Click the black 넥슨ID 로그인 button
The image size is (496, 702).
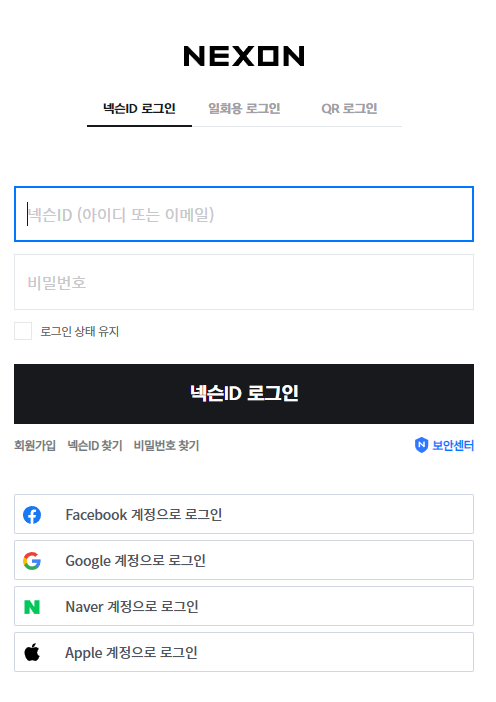tap(244, 394)
